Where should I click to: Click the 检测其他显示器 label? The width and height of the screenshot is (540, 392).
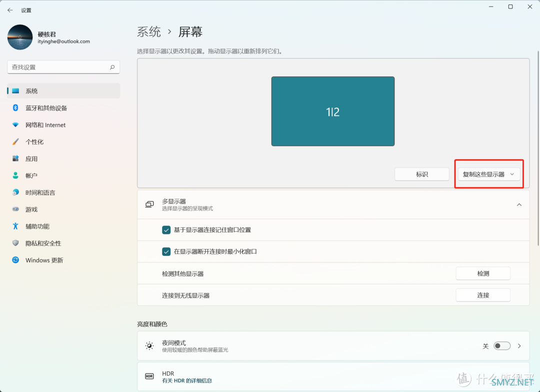click(x=183, y=274)
